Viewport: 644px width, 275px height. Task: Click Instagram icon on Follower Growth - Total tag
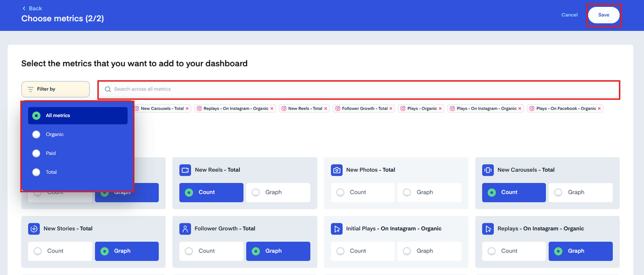click(338, 109)
